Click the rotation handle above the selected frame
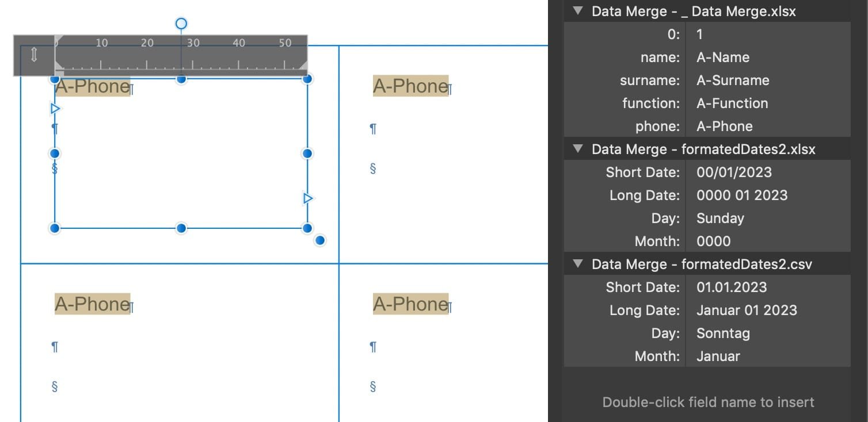Image resolution: width=868 pixels, height=422 pixels. tap(181, 24)
